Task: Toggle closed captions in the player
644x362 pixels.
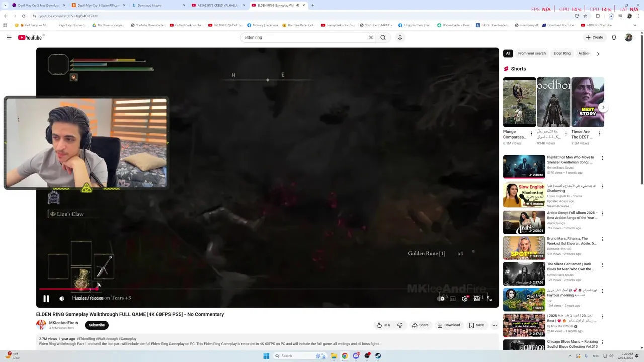Action: 453,299
